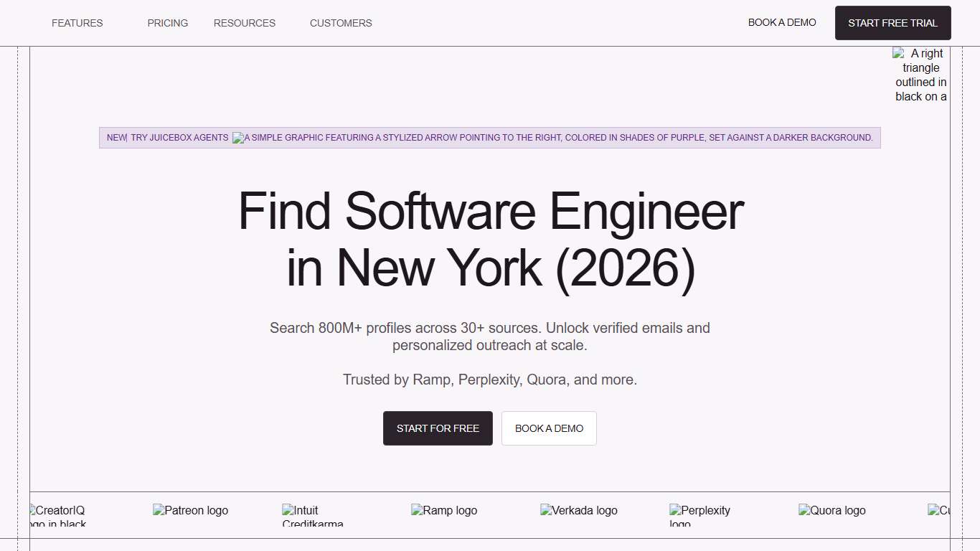Click the Quora logo
The width and height of the screenshot is (980, 551).
(x=831, y=510)
